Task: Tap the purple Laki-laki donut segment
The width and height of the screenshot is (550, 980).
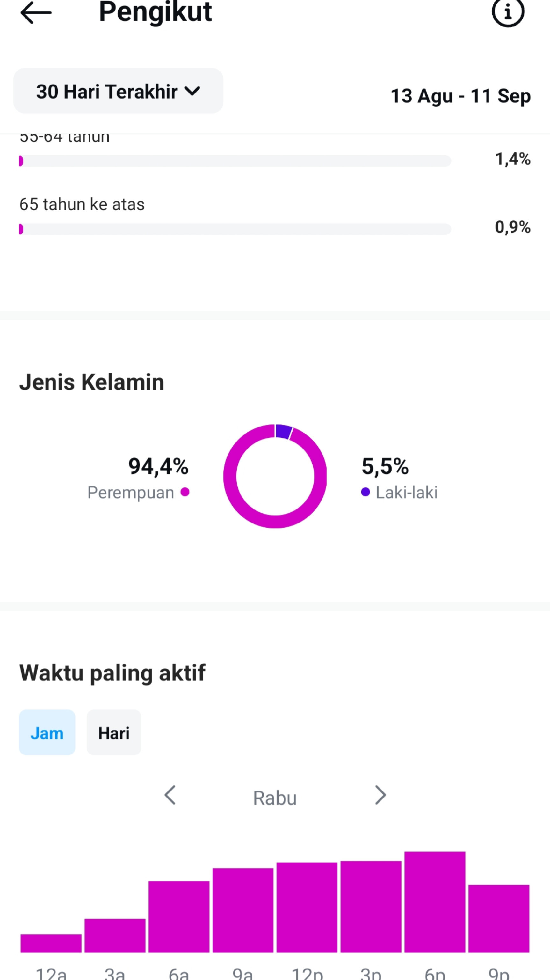Action: pos(284,432)
